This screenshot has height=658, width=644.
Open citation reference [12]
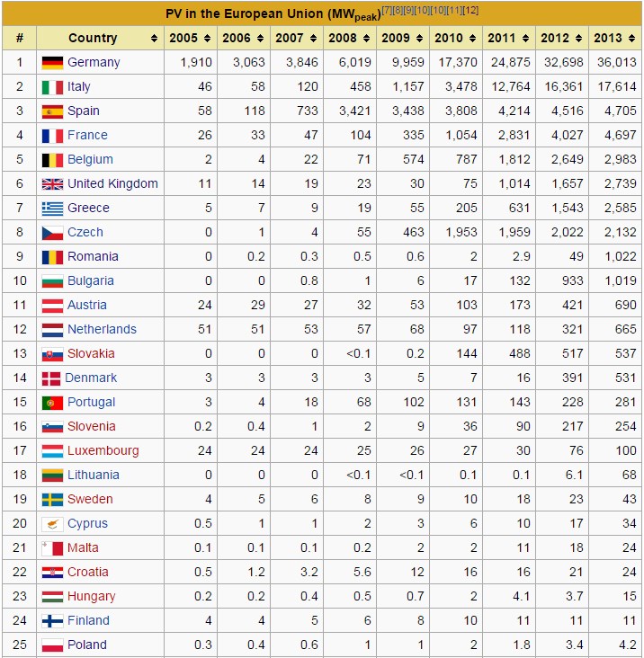470,10
